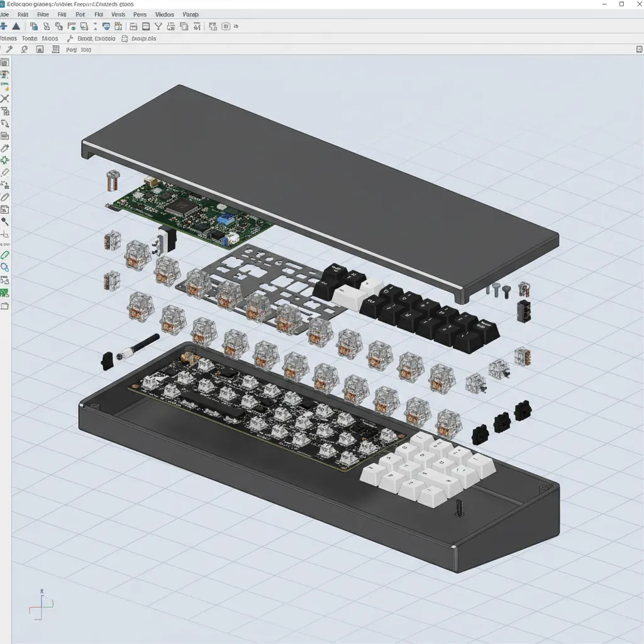The width and height of the screenshot is (644, 644).
Task: Select the X-shaped delete tool in the left sidebar
Action: [4, 97]
